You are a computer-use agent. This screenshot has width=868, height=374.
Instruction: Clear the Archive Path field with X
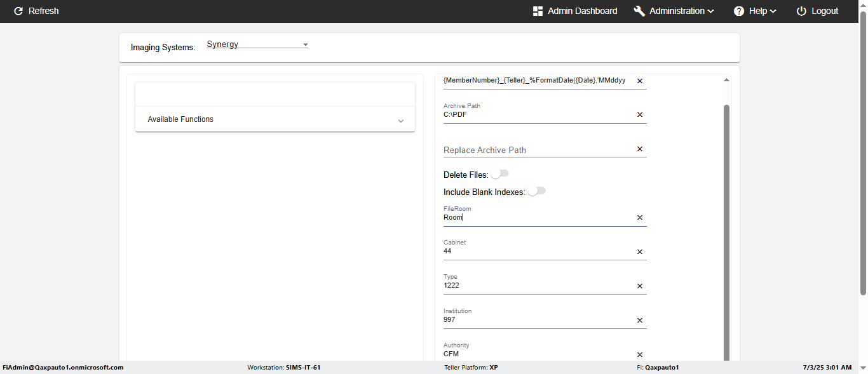pyautogui.click(x=640, y=115)
